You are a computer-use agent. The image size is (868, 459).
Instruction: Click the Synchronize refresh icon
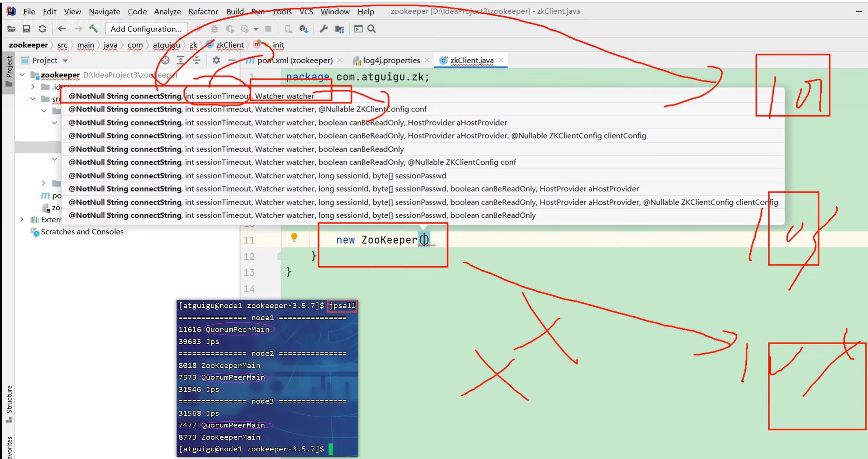click(x=43, y=29)
